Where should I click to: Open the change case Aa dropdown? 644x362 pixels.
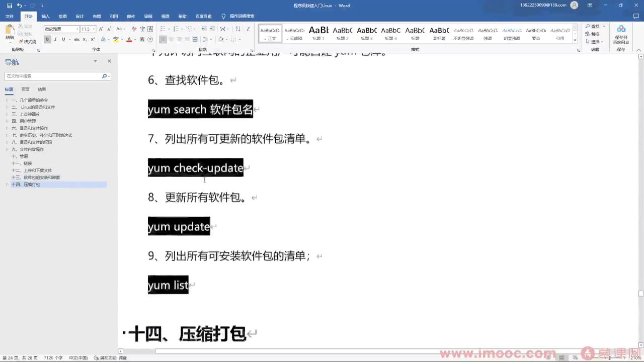(120, 29)
